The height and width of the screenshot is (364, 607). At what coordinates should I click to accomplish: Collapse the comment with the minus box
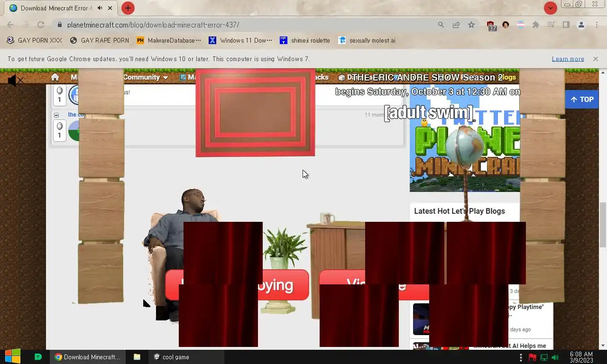coord(56,115)
